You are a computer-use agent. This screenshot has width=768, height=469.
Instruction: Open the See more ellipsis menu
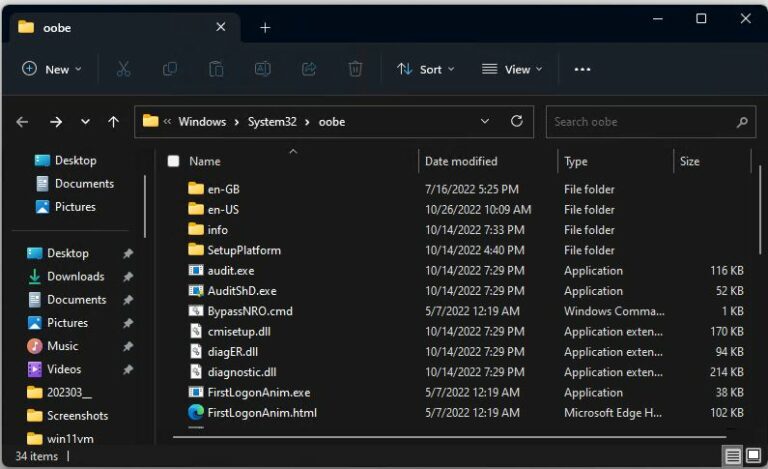pyautogui.click(x=582, y=69)
